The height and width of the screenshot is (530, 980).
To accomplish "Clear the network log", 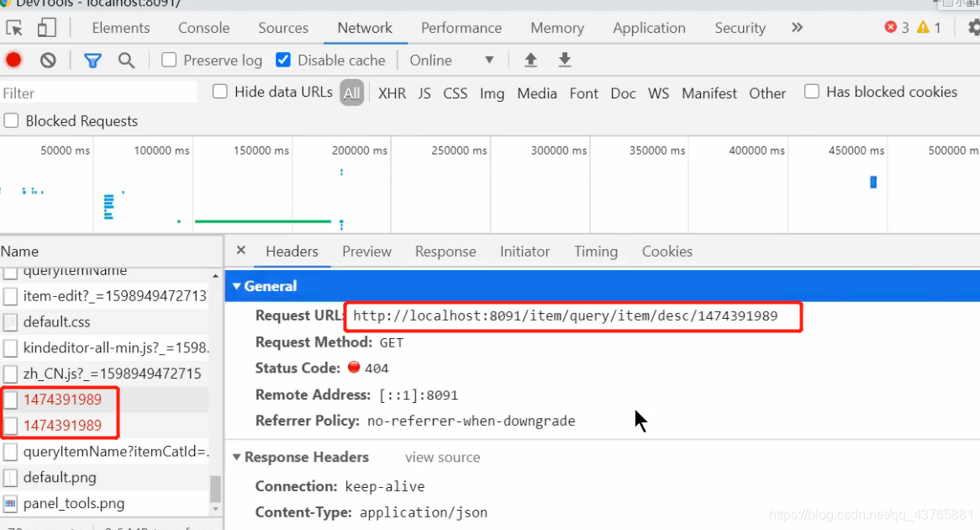I will (48, 60).
